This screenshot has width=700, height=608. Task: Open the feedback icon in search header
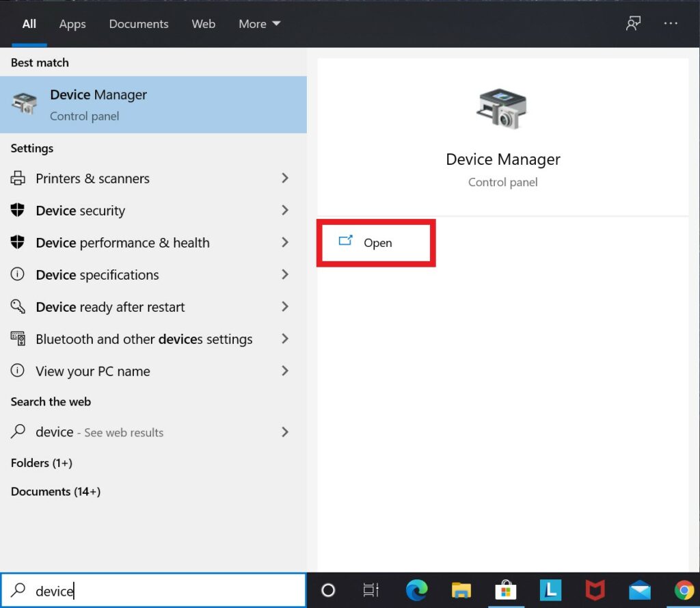[x=633, y=23]
